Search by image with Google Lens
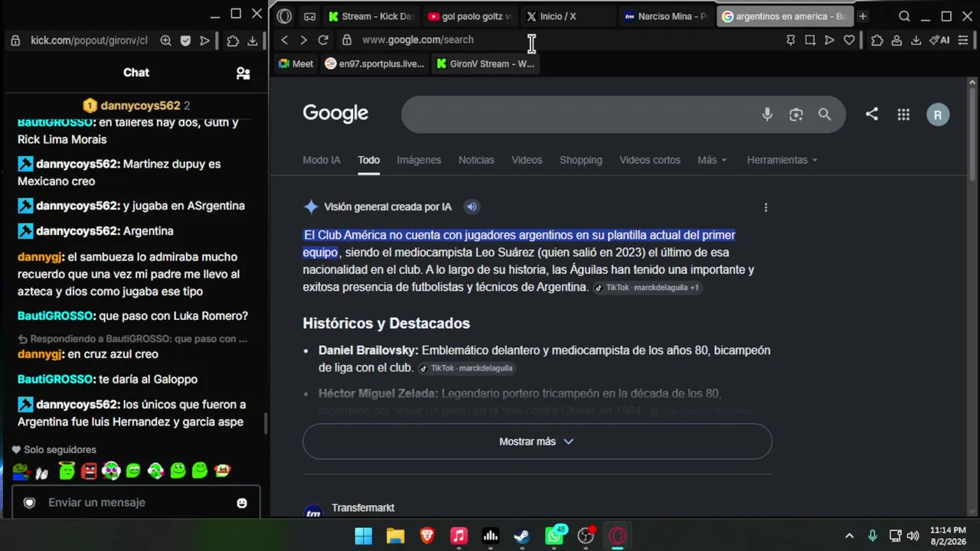Screen dimensions: 980x551 coord(796,114)
